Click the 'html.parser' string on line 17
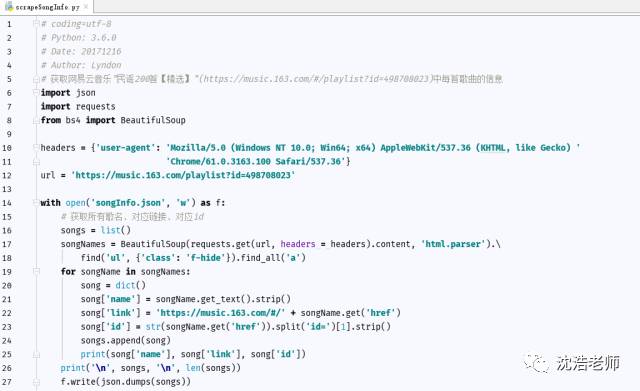The width and height of the screenshot is (640, 391). (x=453, y=244)
